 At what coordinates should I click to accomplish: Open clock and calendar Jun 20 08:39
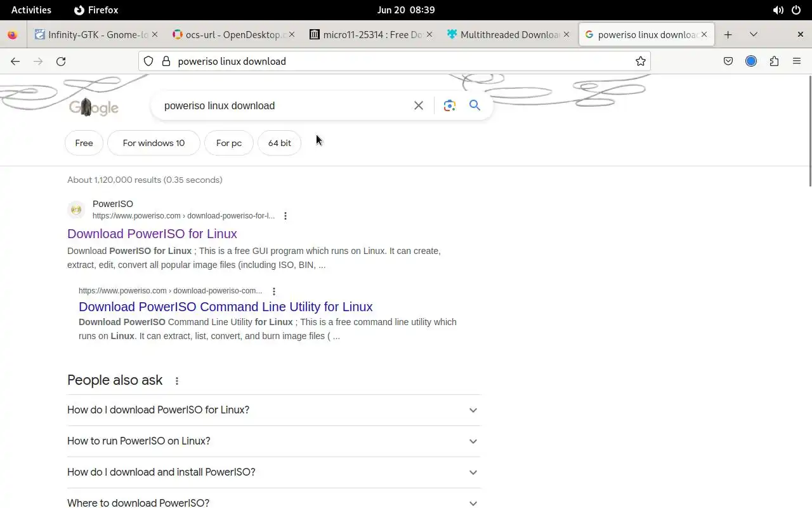click(406, 10)
